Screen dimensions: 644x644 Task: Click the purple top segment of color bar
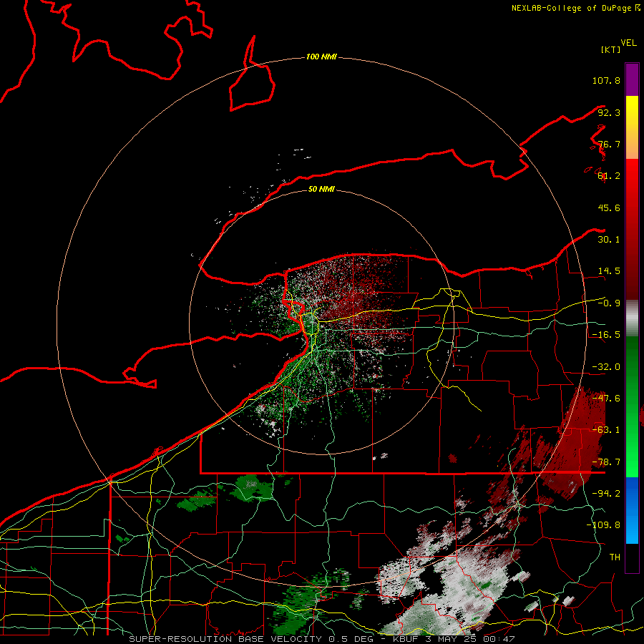[x=632, y=79]
